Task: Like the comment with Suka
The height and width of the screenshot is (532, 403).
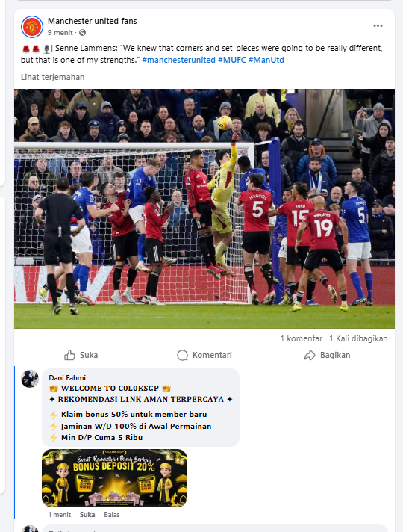Action: 87,515
